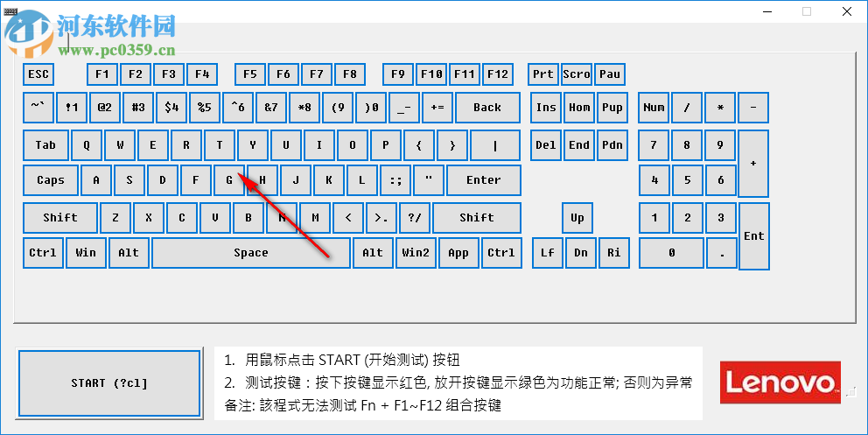
Task: Click the *8 key
Action: [304, 108]
